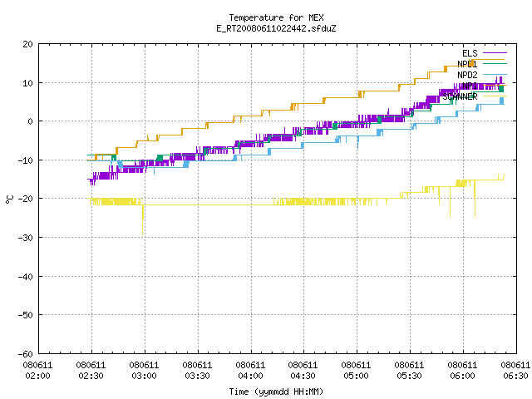The image size is (532, 399).
Task: Click the y-axis tick label "-60"
Action: tap(26, 354)
